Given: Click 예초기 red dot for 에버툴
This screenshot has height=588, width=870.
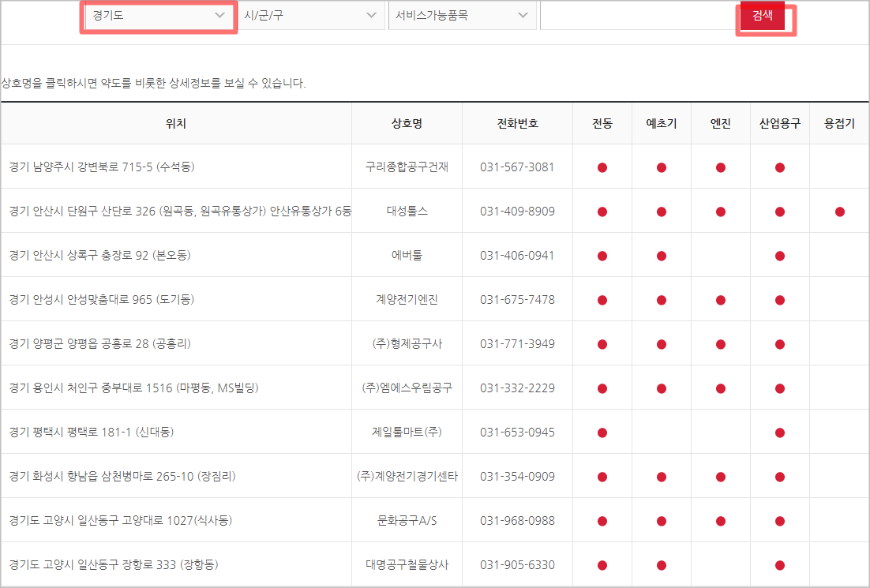Looking at the screenshot, I should pos(662,256).
